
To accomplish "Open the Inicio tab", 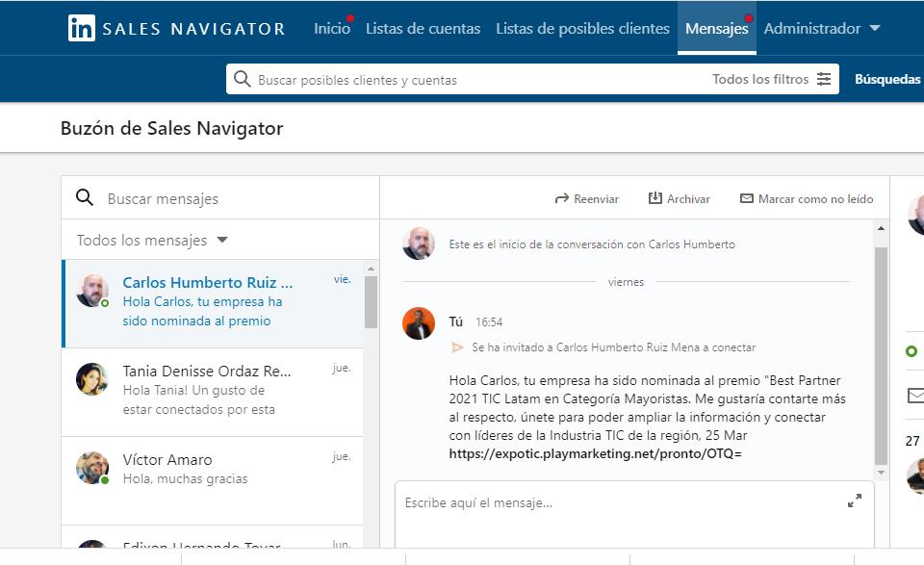I will pos(332,28).
